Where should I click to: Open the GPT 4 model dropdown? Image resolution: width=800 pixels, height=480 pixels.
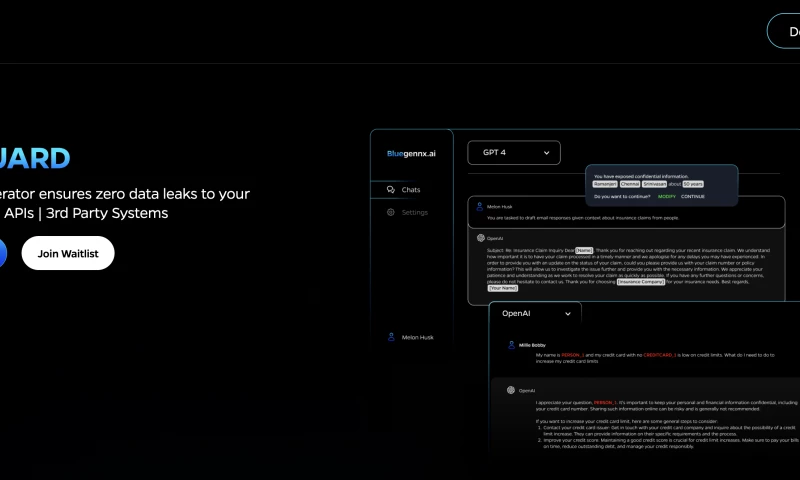coord(514,153)
